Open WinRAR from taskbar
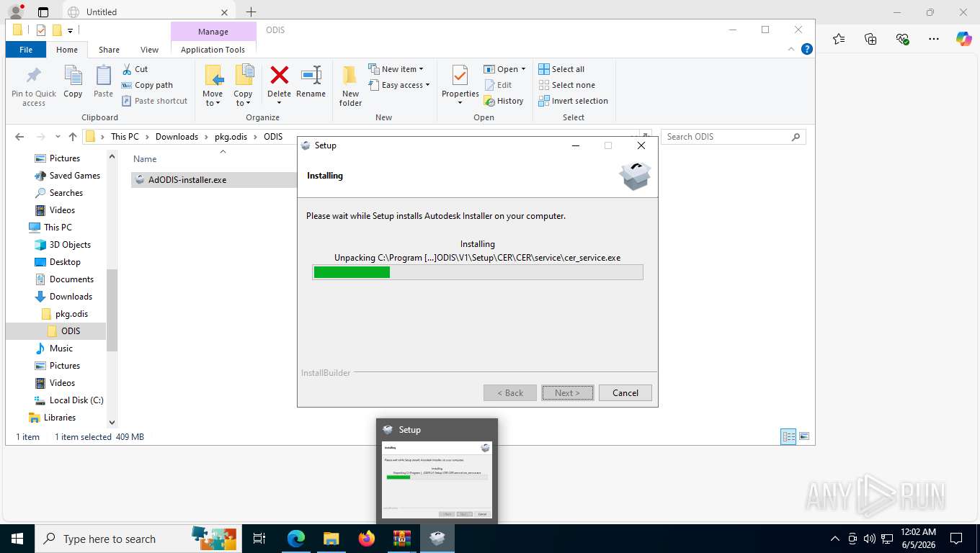This screenshot has width=980, height=553. (x=402, y=539)
